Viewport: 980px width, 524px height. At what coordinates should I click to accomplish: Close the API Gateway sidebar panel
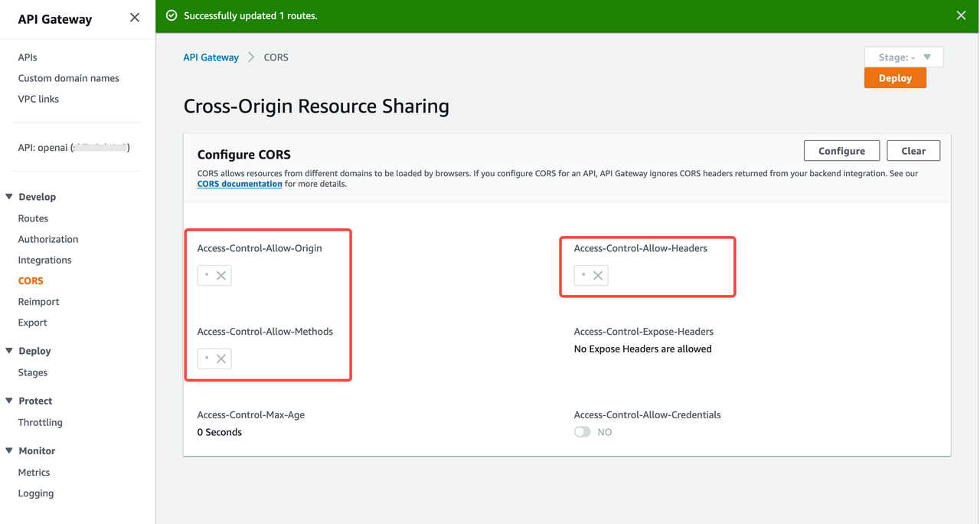point(135,18)
